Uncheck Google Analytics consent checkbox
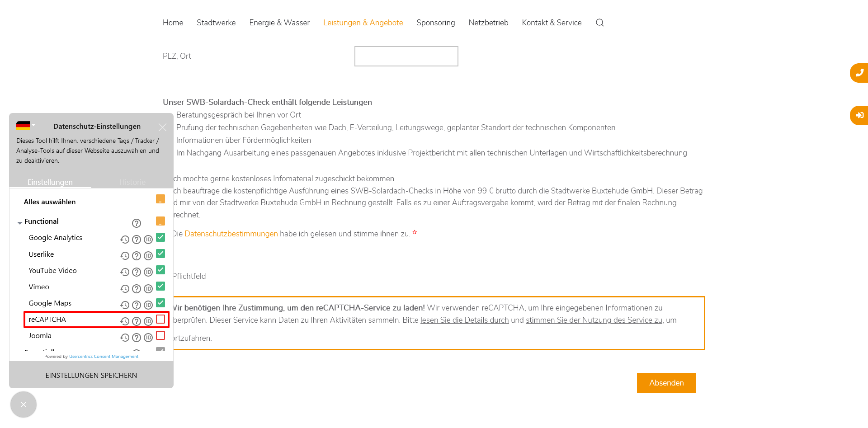This screenshot has height=428, width=868. click(160, 237)
